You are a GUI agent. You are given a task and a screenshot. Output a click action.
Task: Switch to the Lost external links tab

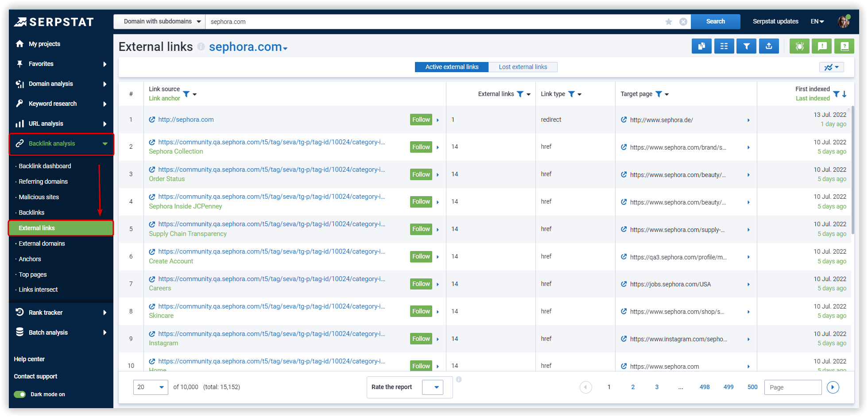(x=523, y=67)
